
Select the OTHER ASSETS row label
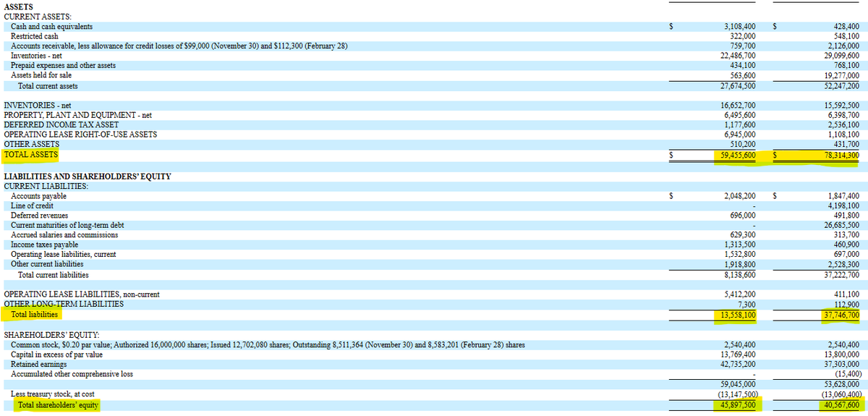pyautogui.click(x=32, y=145)
